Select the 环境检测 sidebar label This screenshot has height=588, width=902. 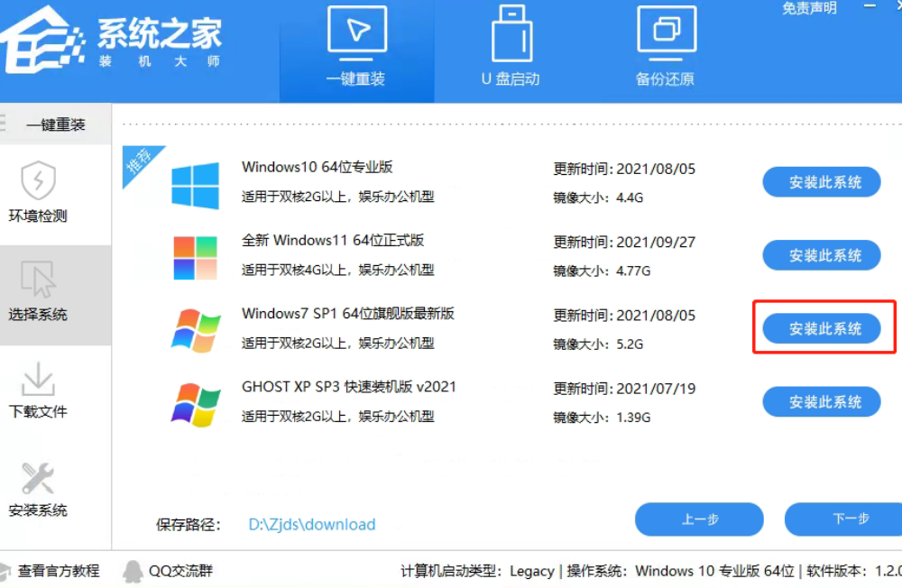tap(38, 216)
